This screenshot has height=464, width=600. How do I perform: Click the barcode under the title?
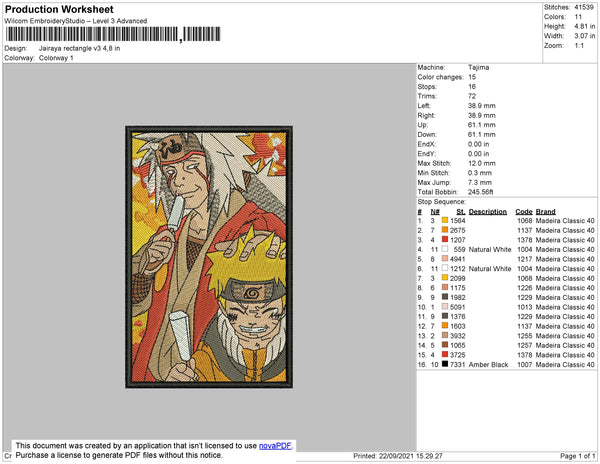pos(113,34)
